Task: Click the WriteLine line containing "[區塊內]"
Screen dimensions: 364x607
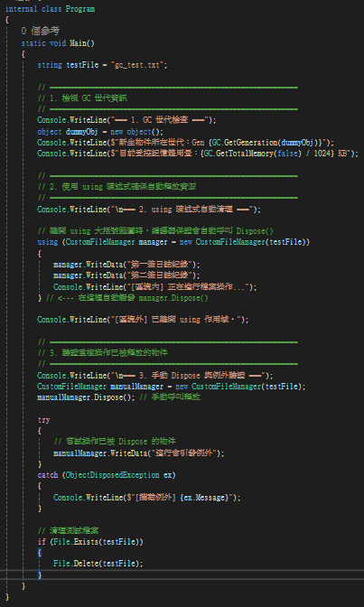Action: pyautogui.click(x=154, y=287)
